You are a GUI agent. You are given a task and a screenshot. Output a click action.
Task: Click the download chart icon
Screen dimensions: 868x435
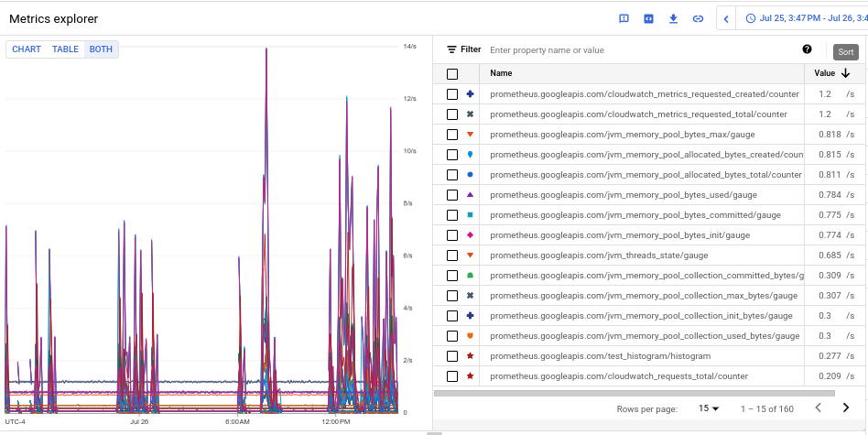673,18
